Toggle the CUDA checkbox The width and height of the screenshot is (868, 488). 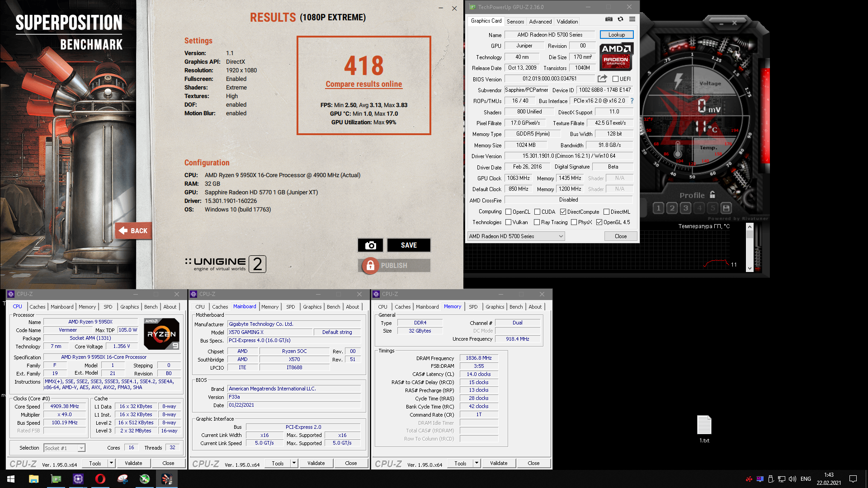point(537,212)
